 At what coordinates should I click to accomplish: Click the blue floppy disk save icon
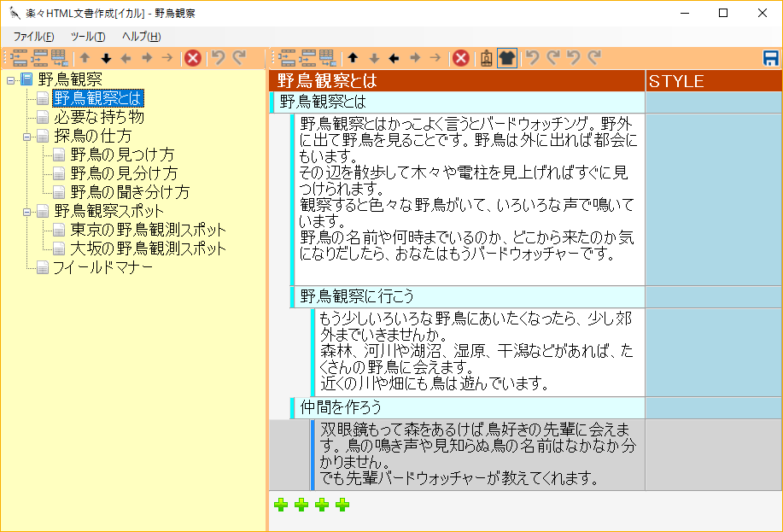coord(770,58)
